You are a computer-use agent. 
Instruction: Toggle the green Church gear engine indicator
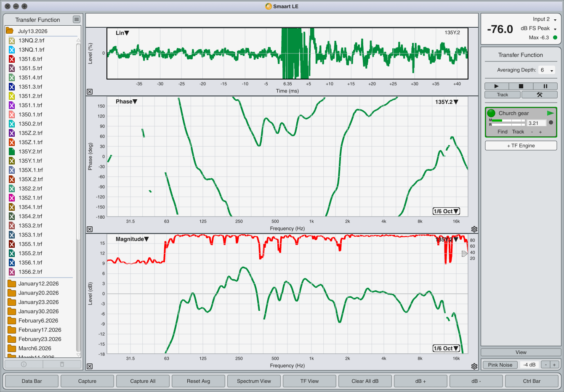491,113
